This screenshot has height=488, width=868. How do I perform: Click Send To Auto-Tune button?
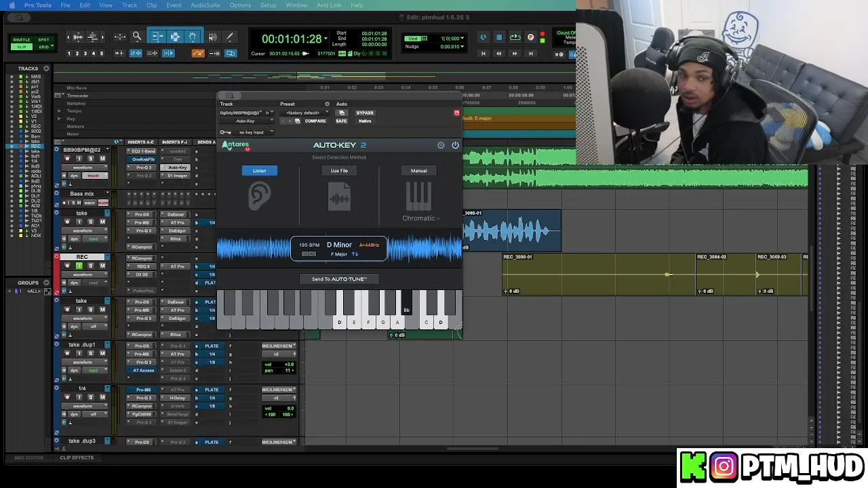pos(339,279)
